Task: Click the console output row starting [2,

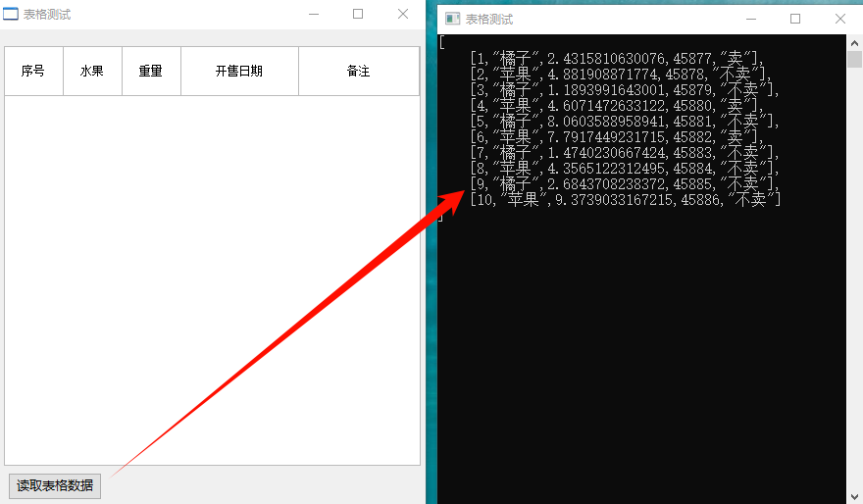Action: click(x=620, y=74)
